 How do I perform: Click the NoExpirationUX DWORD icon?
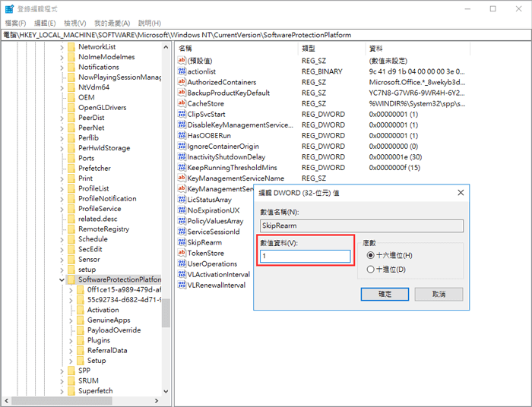click(x=182, y=210)
